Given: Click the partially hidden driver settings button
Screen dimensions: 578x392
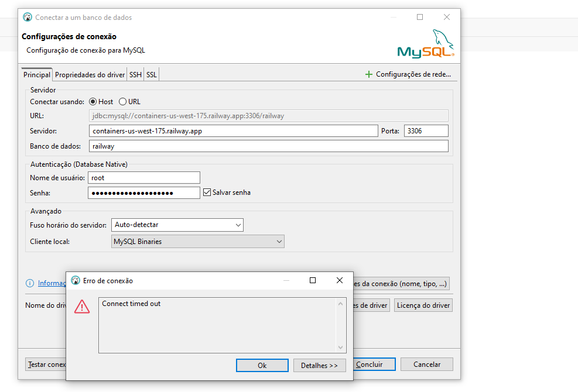Looking at the screenshot, I should (371, 305).
